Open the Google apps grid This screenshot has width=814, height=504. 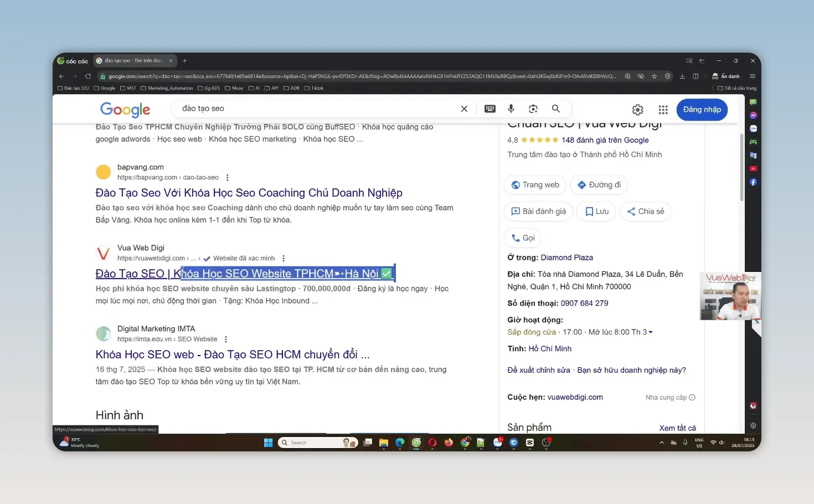pyautogui.click(x=663, y=110)
